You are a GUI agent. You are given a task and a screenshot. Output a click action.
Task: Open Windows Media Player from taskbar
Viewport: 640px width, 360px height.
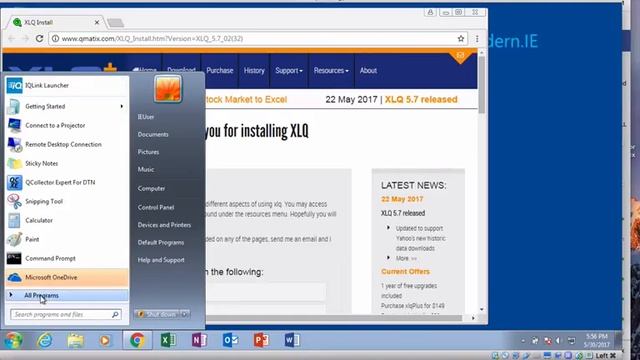pyautogui.click(x=105, y=340)
